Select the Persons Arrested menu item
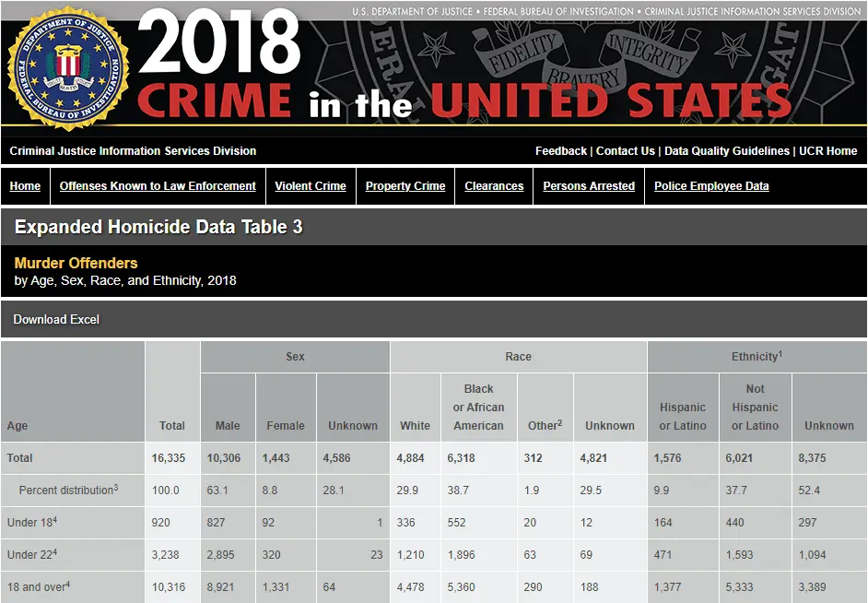Viewport: 868px width, 603px height. 589,186
